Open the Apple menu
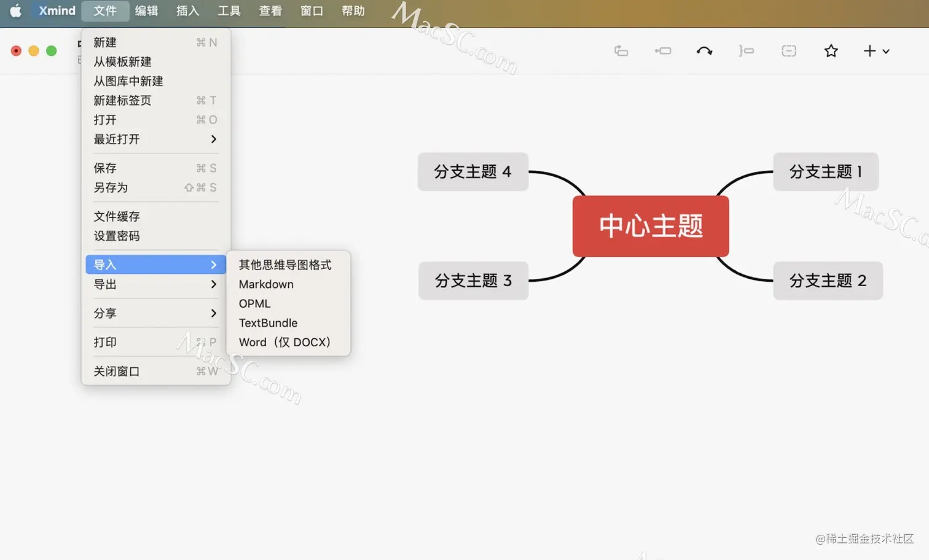929x560 pixels. [x=15, y=10]
